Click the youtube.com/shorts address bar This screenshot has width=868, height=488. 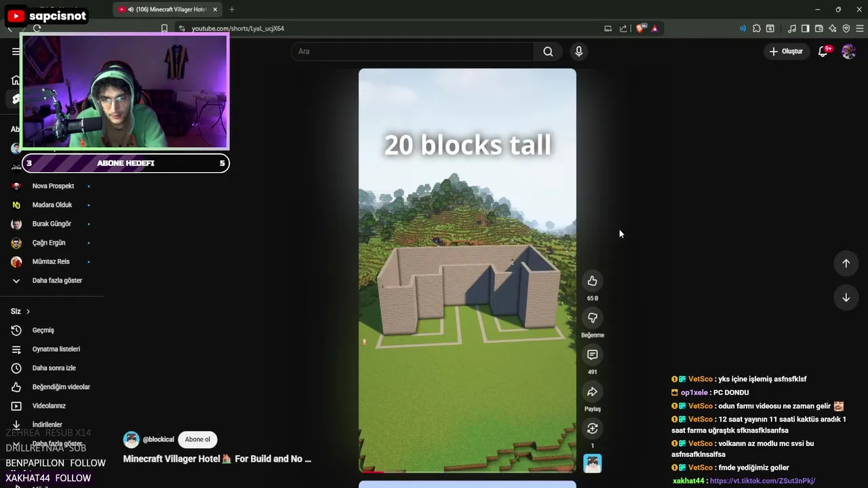click(237, 28)
